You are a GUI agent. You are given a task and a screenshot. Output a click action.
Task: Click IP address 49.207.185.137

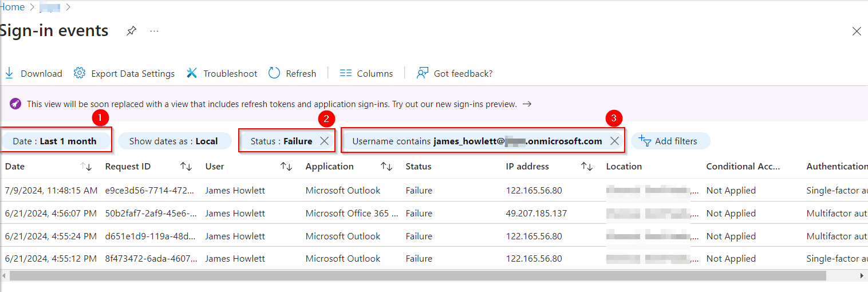536,213
